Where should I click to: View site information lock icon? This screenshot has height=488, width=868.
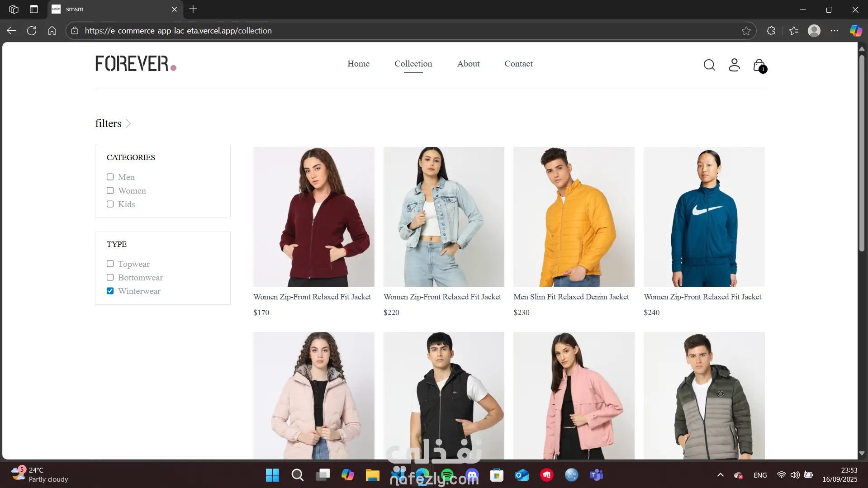pyautogui.click(x=75, y=31)
